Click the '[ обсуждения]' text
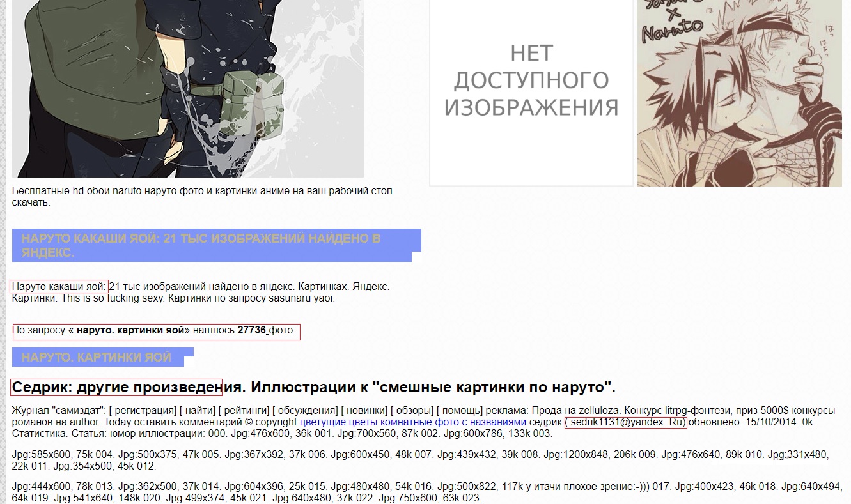 [x=305, y=410]
